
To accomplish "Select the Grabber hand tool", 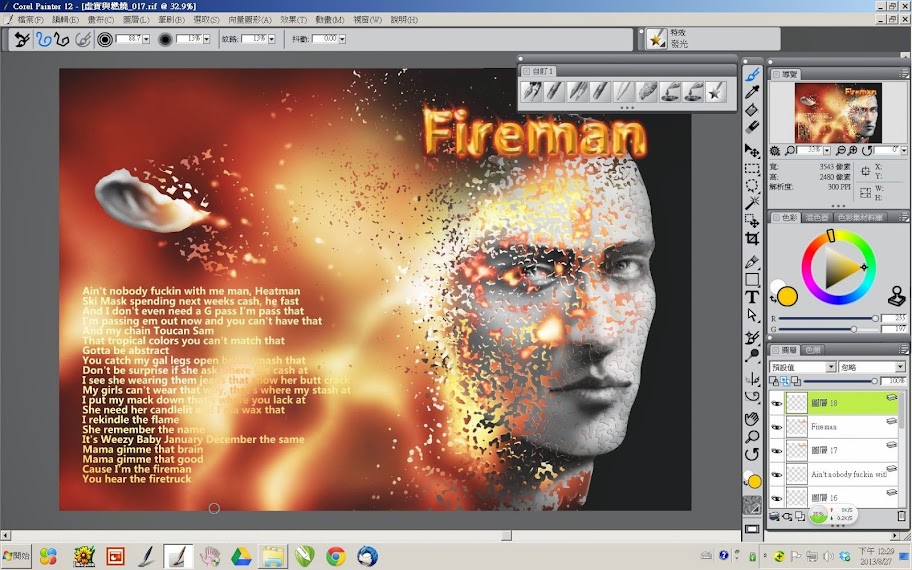I will click(x=752, y=419).
